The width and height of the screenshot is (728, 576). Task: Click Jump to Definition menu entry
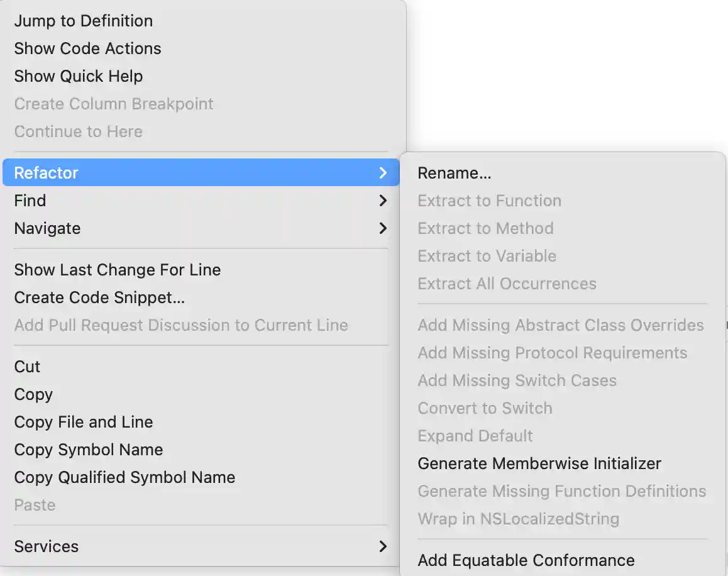point(83,21)
